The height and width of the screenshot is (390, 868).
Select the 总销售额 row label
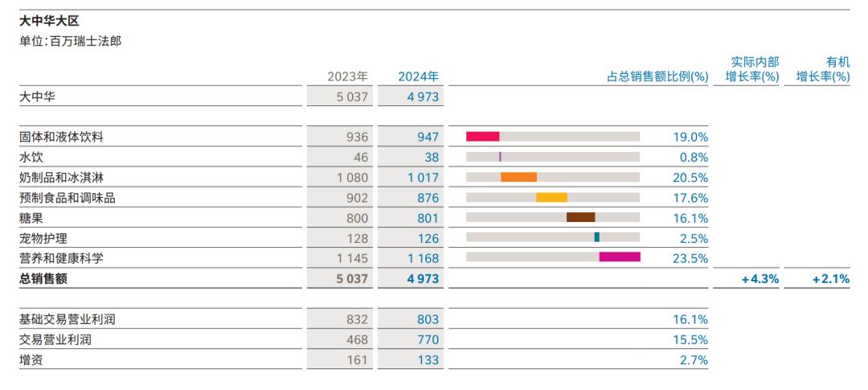[x=43, y=279]
